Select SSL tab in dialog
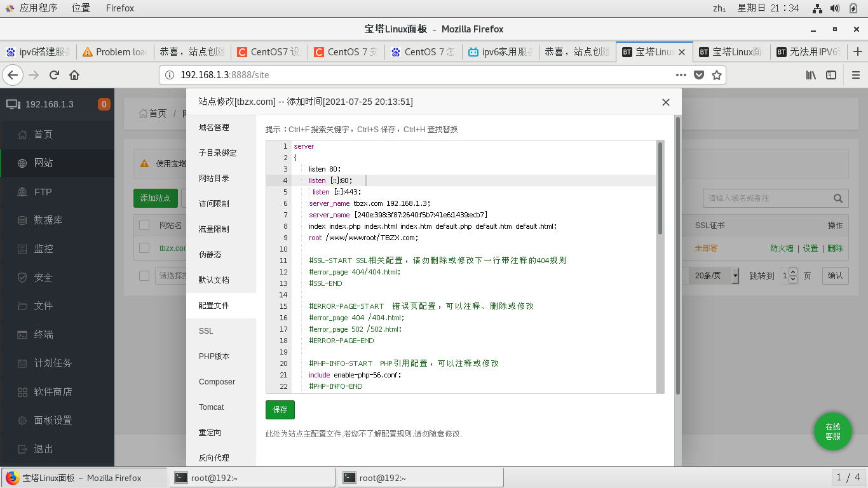Screen dimensions: 868x488 point(221,331)
